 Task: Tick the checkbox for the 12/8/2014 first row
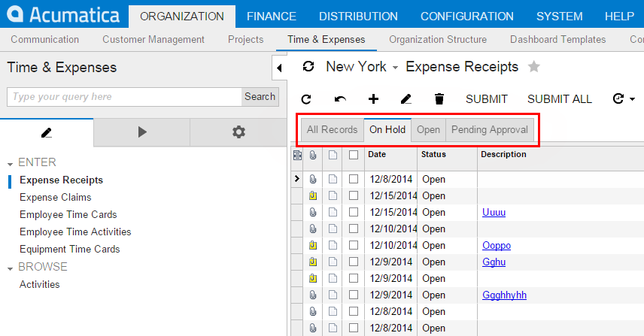(x=354, y=179)
